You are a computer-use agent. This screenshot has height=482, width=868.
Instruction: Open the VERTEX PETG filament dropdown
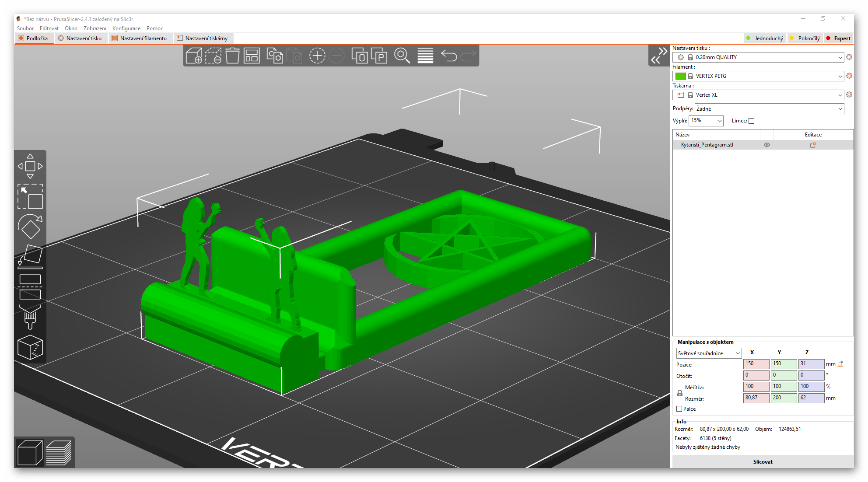(758, 76)
